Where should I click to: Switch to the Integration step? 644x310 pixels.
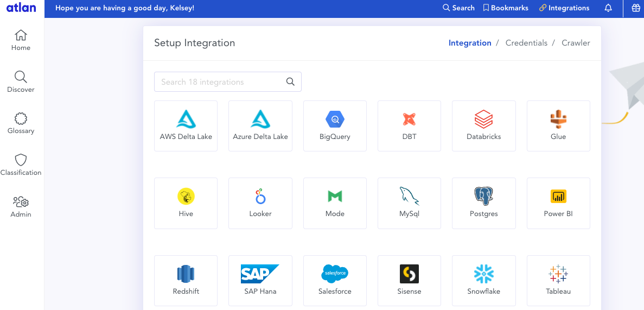(x=470, y=43)
